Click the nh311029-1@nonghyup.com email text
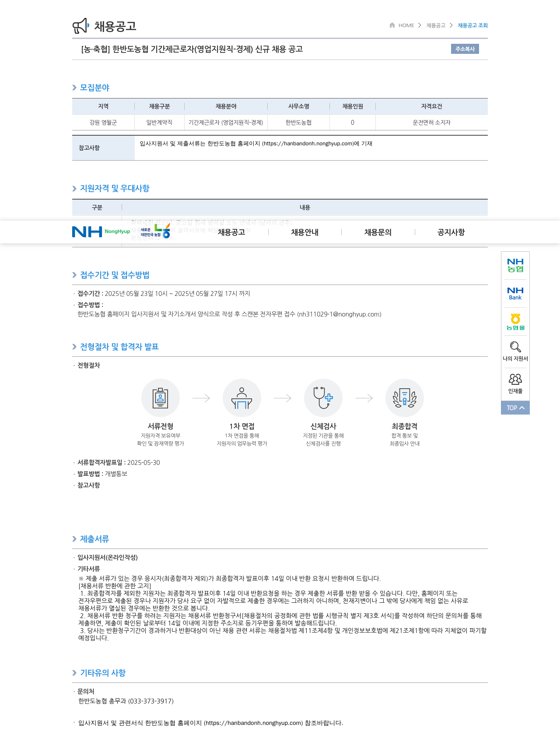 [339, 314]
